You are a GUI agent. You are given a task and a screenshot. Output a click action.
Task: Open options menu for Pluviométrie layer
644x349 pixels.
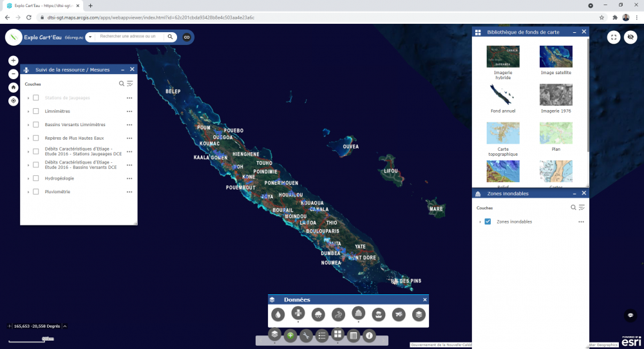pos(129,192)
